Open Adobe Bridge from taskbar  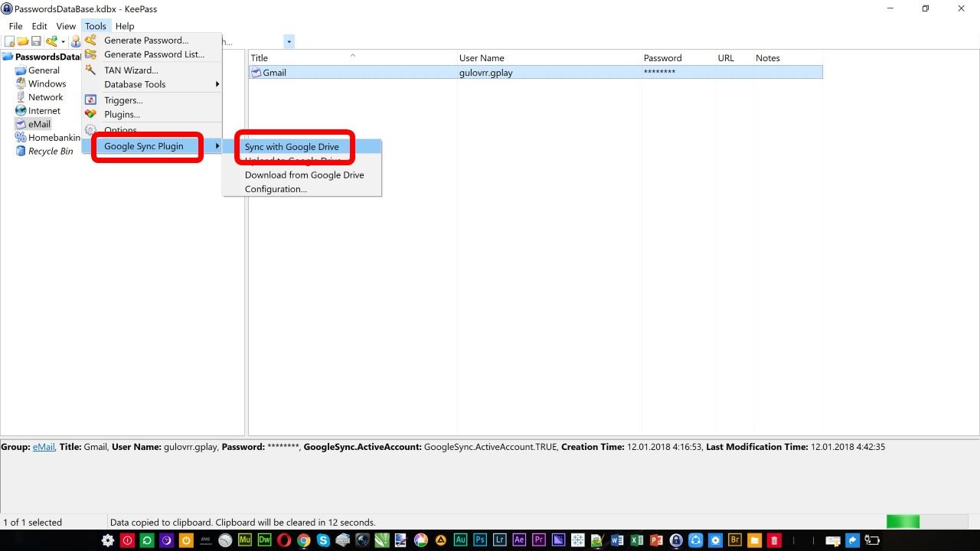pyautogui.click(x=735, y=540)
